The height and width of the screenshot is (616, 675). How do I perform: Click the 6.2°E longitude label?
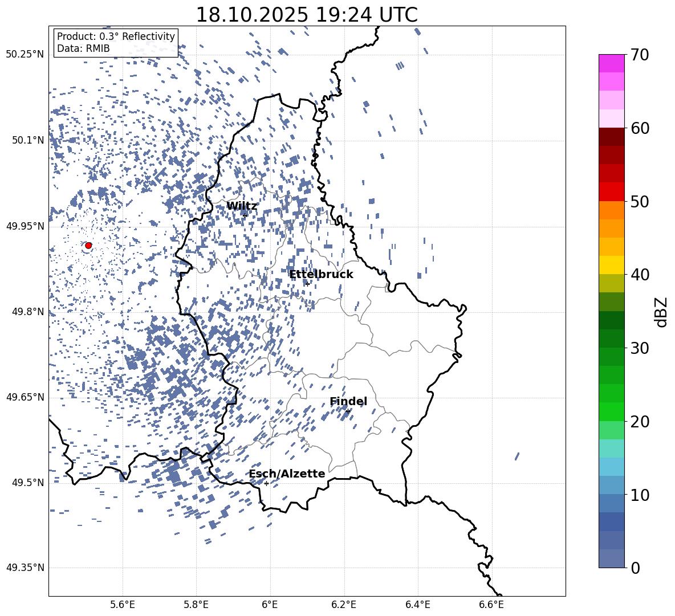(x=344, y=605)
